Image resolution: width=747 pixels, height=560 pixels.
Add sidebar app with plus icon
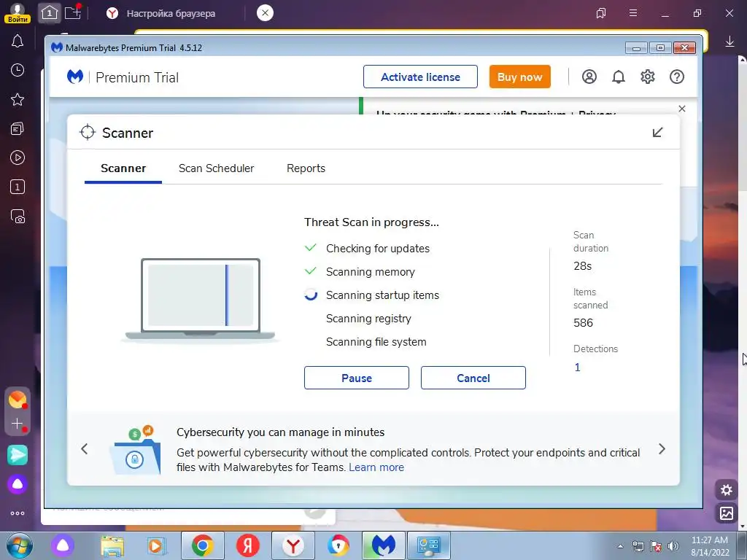click(18, 424)
